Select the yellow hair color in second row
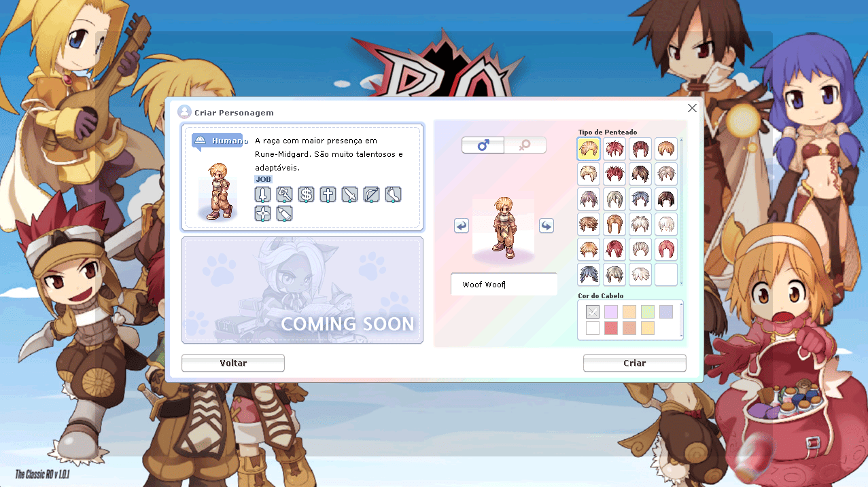 coord(648,328)
